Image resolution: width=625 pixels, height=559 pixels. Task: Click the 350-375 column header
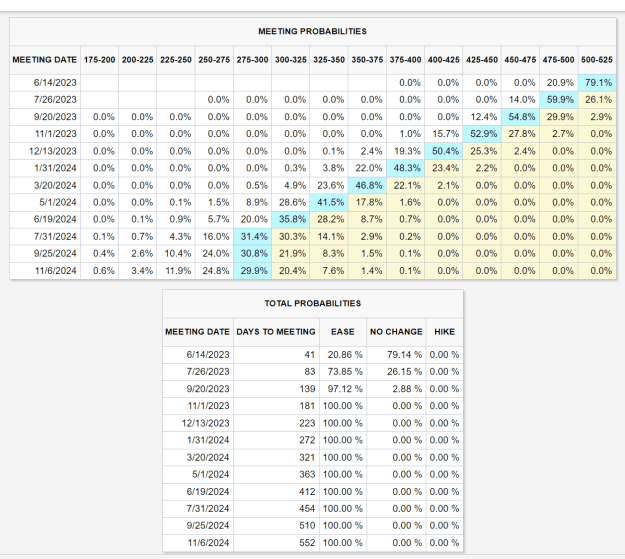point(368,60)
